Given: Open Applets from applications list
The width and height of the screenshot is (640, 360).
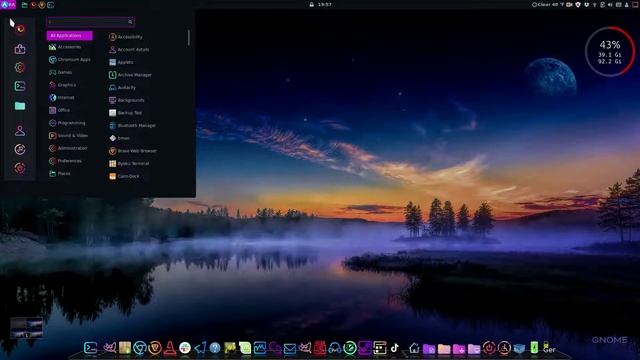Looking at the screenshot, I should pos(121,62).
